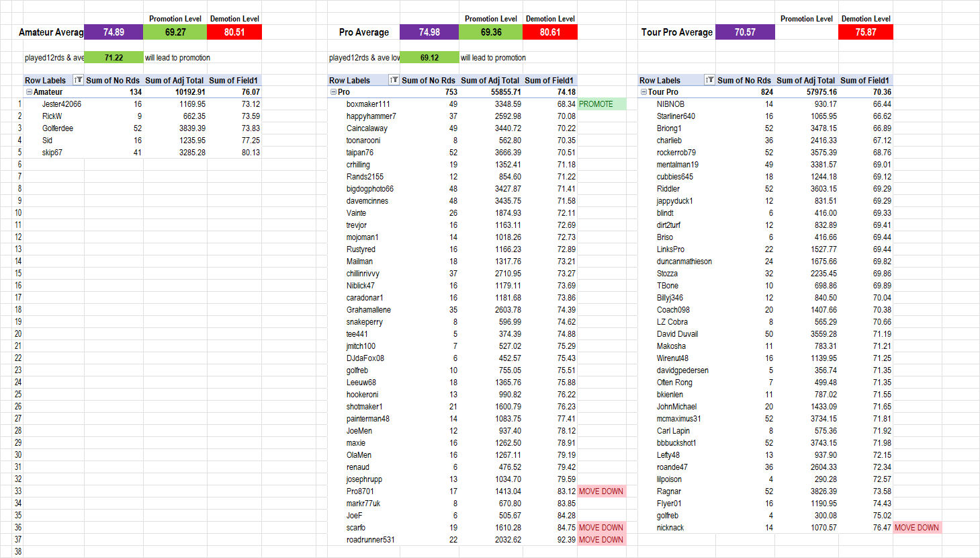980x558 pixels.
Task: Open the Pro table Row Labels filter
Action: coord(394,80)
